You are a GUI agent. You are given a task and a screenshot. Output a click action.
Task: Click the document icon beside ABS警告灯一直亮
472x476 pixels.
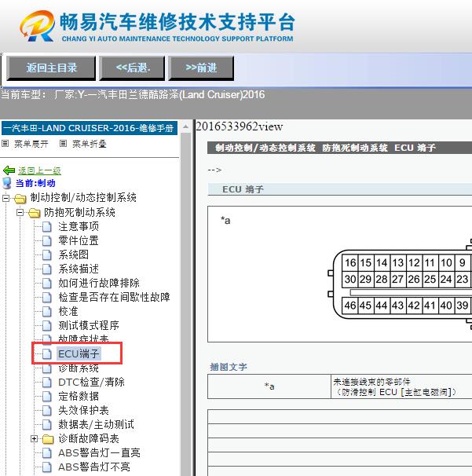tap(47, 453)
